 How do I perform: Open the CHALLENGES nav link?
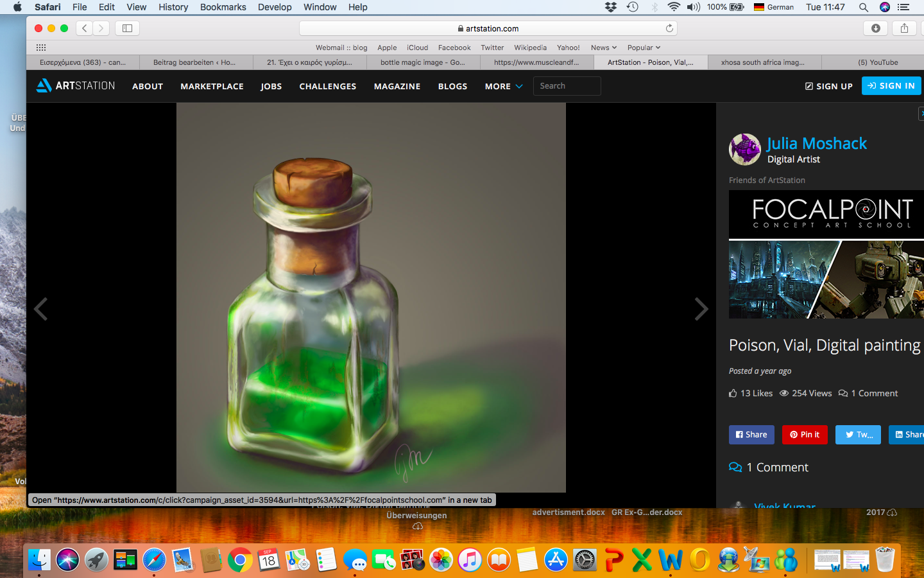(x=328, y=86)
